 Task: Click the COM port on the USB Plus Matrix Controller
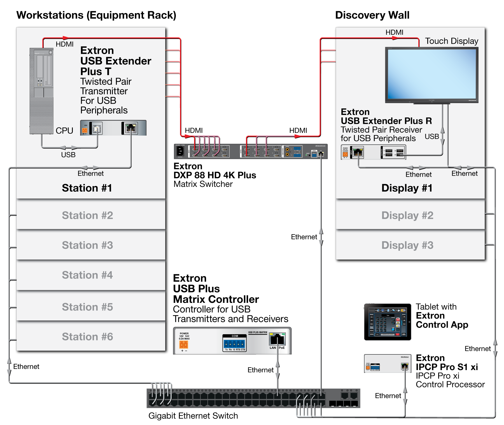pos(235,343)
